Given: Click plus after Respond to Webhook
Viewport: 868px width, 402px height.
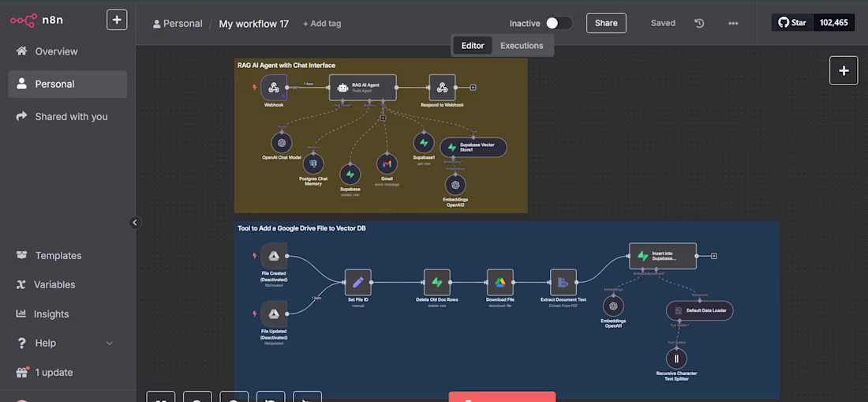Looking at the screenshot, I should [473, 88].
